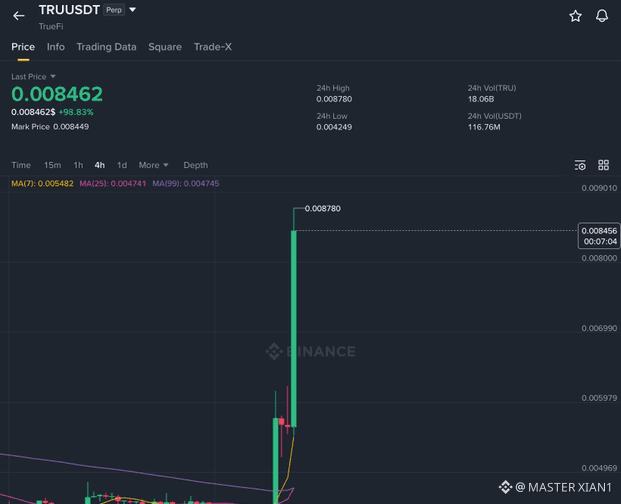Click the 24h Vol(USDT) value 116.76M
The width and height of the screenshot is (621, 504).
[484, 127]
